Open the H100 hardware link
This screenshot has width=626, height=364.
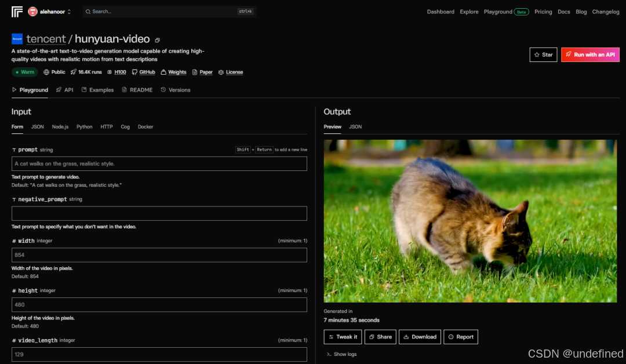point(120,72)
